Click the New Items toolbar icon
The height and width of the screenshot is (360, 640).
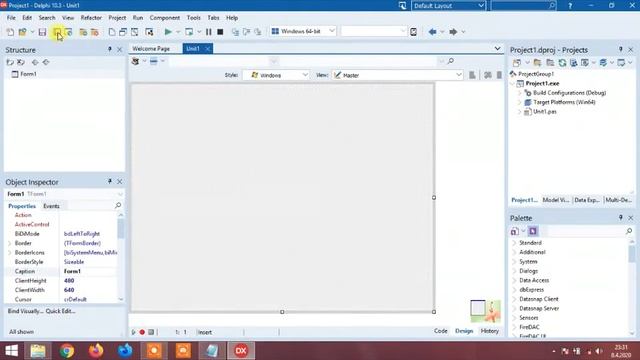10,32
